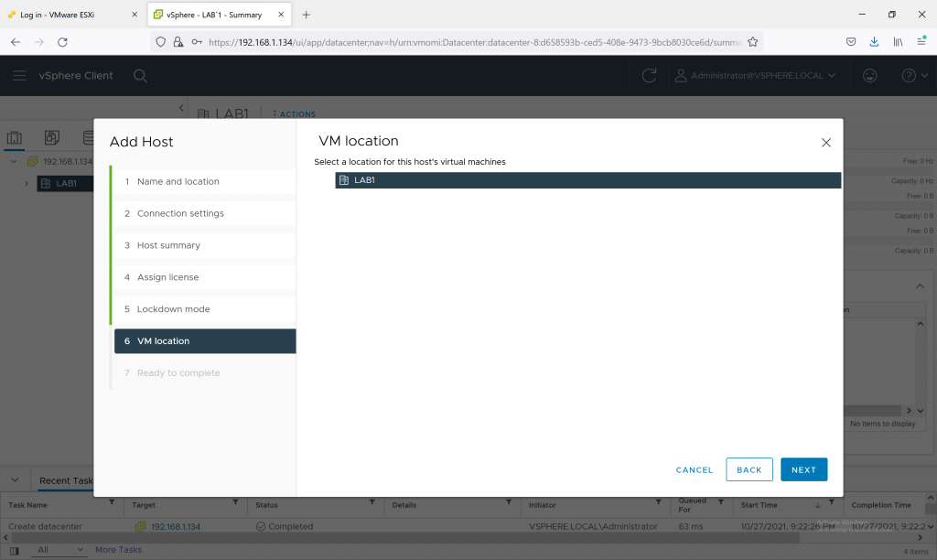The image size is (937, 560).
Task: Open the All tasks filter dropdown
Action: [59, 549]
